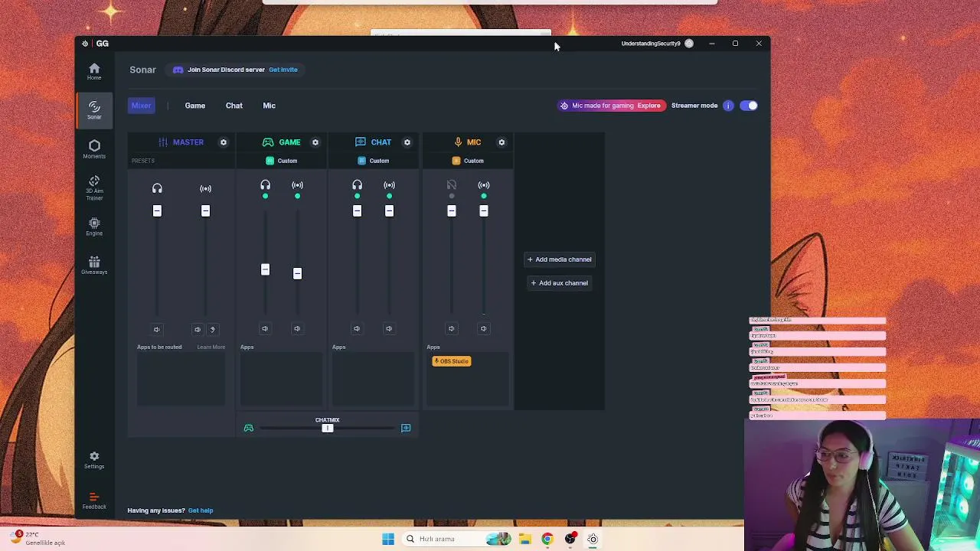Click the Game channel stream icon

point(297,184)
